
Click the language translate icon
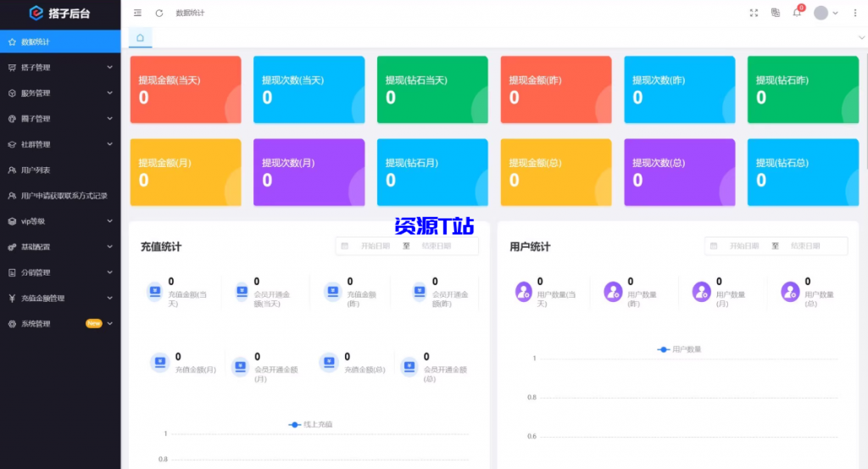tap(776, 13)
